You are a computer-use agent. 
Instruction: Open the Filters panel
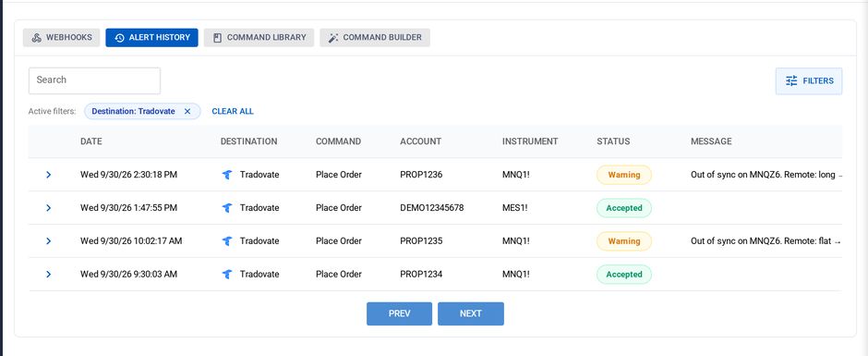tap(809, 81)
